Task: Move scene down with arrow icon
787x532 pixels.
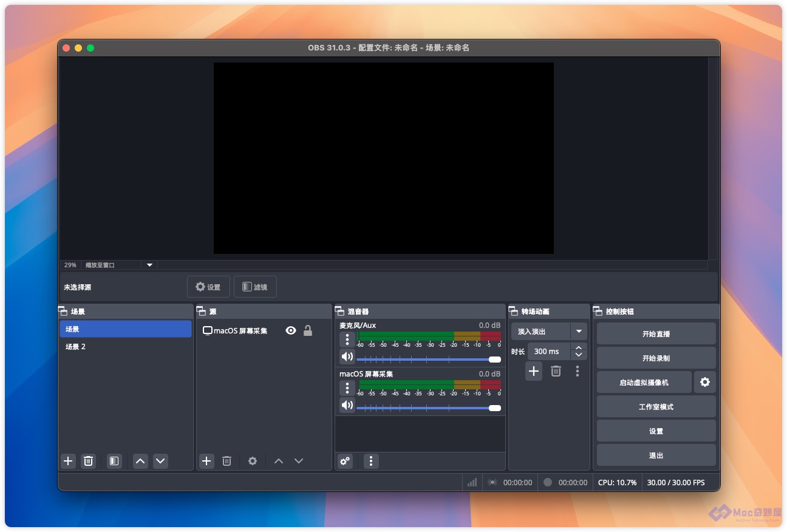Action: point(160,461)
